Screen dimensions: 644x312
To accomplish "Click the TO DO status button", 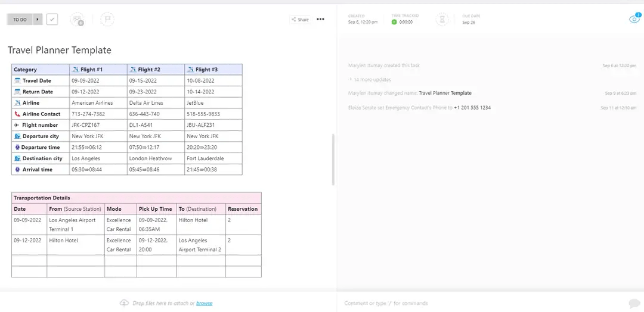I will click(20, 19).
